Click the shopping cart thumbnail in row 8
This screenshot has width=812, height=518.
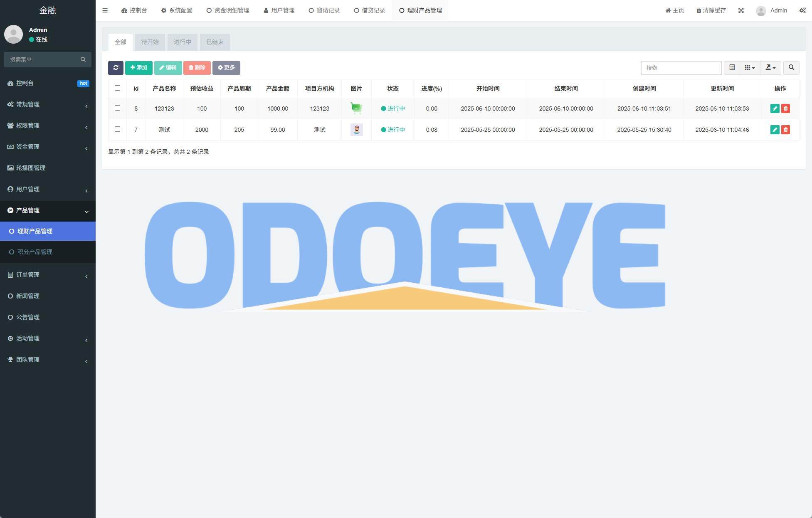pos(356,109)
